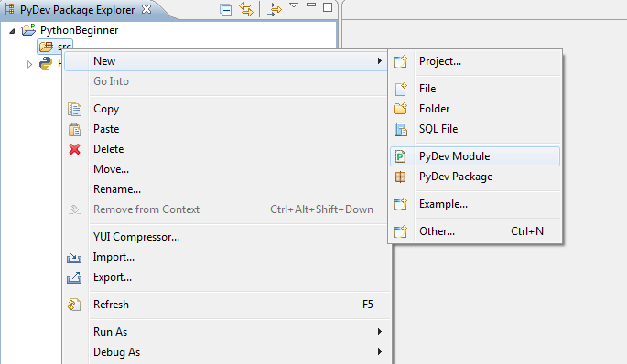This screenshot has height=364, width=627.
Task: Click the Collapse All toolbar icon
Action: 225,9
